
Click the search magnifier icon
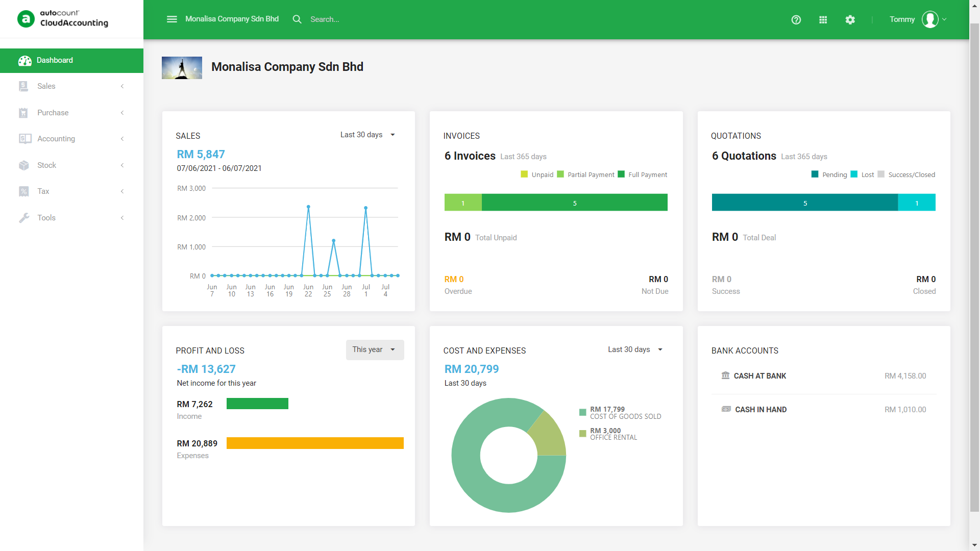pos(297,19)
